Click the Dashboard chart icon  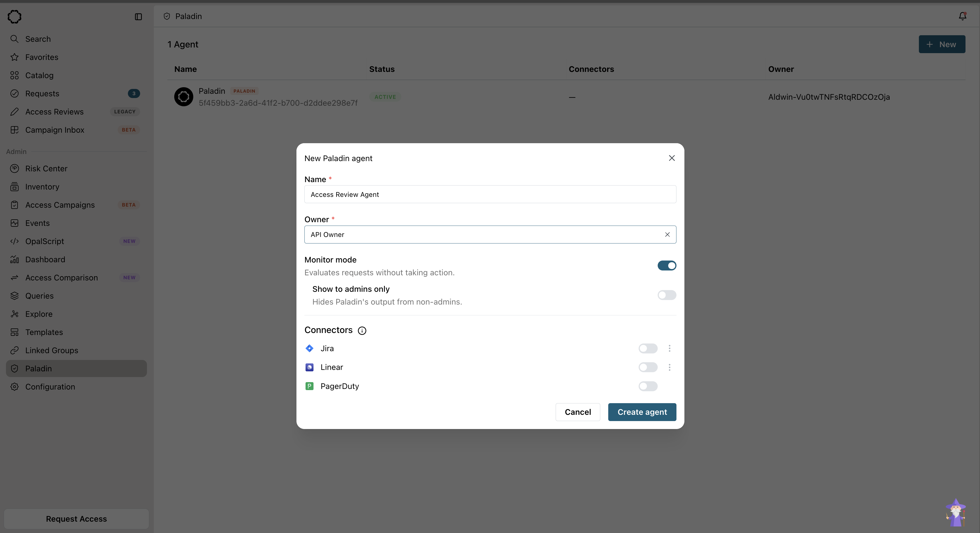point(14,260)
